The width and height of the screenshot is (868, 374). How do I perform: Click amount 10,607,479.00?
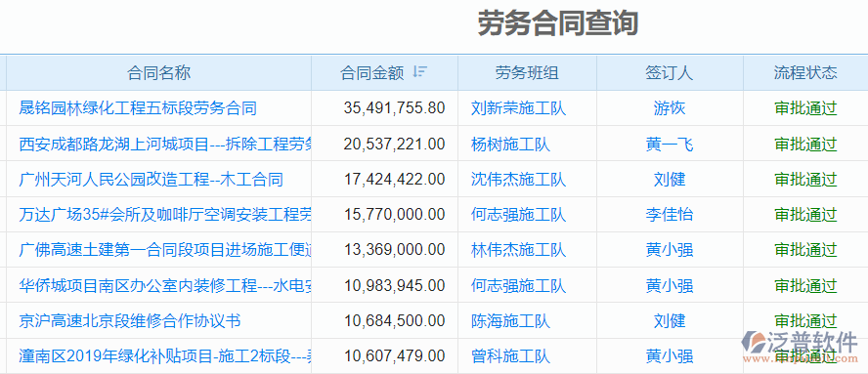(x=394, y=355)
